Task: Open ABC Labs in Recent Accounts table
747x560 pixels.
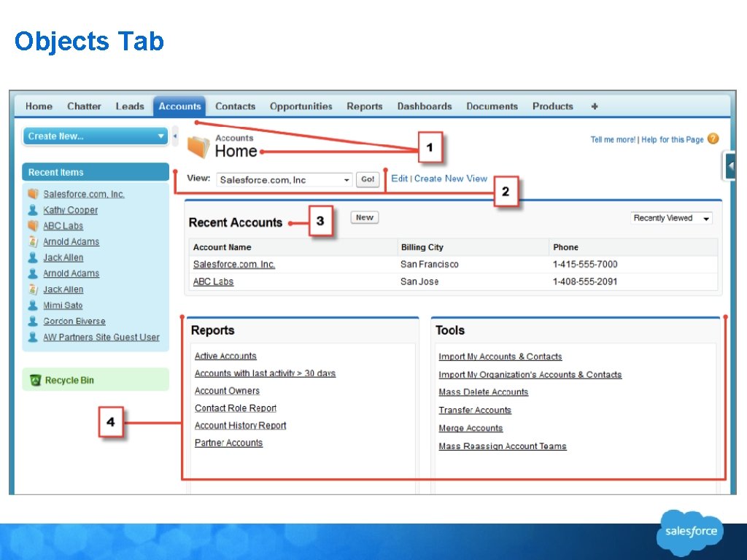Action: pos(213,281)
